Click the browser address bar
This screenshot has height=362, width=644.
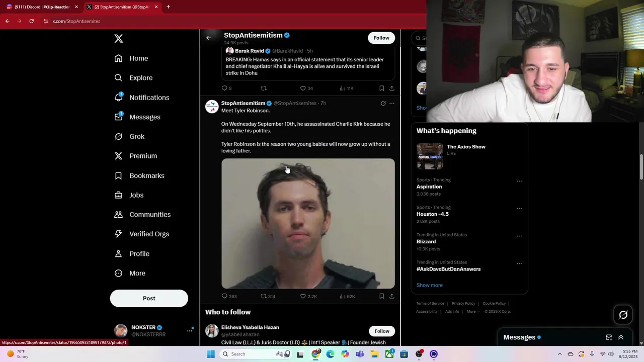pos(231,21)
